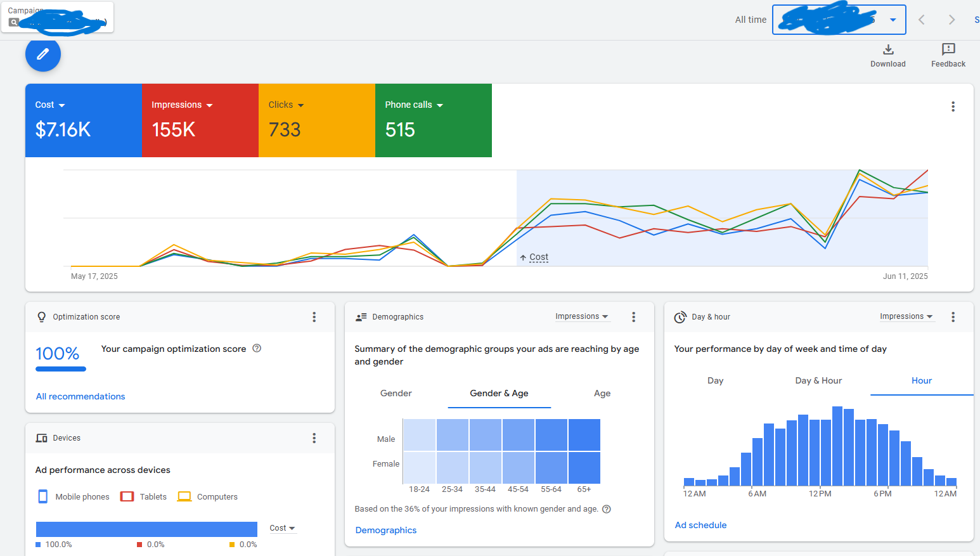Image resolution: width=980 pixels, height=556 pixels.
Task: Switch to the Age tab
Action: click(x=602, y=394)
